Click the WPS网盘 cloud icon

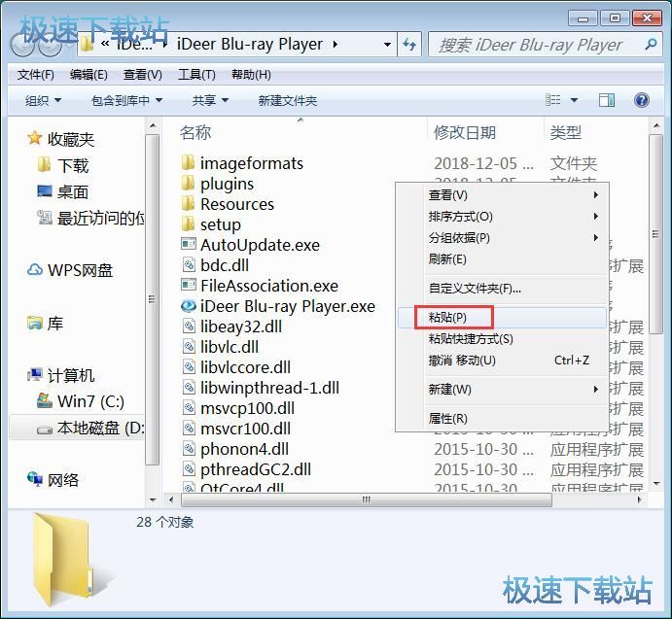35,270
